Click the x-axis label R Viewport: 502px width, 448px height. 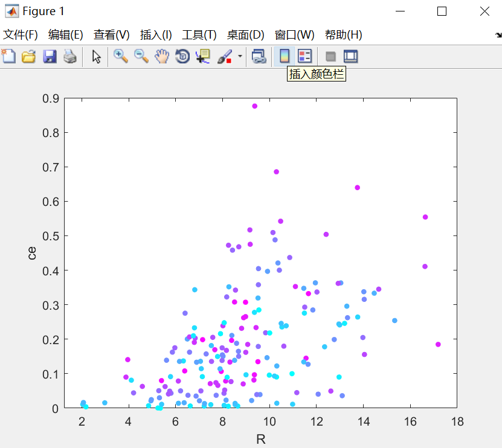[261, 440]
